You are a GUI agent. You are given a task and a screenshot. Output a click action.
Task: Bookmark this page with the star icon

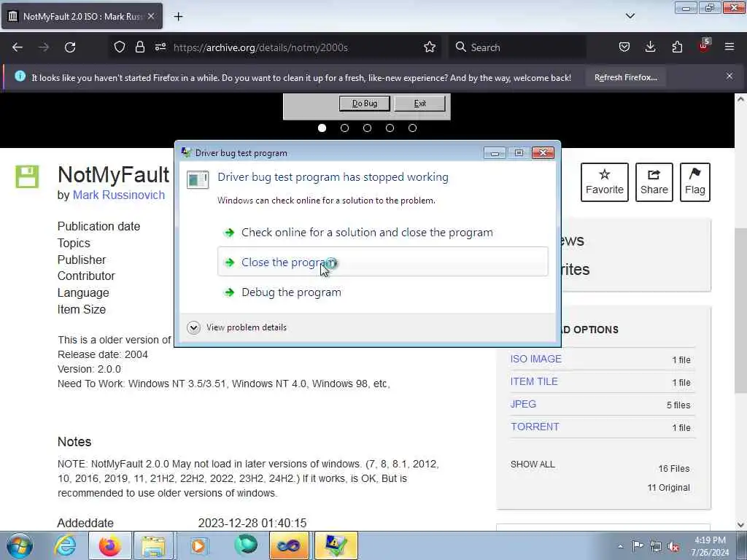point(430,47)
